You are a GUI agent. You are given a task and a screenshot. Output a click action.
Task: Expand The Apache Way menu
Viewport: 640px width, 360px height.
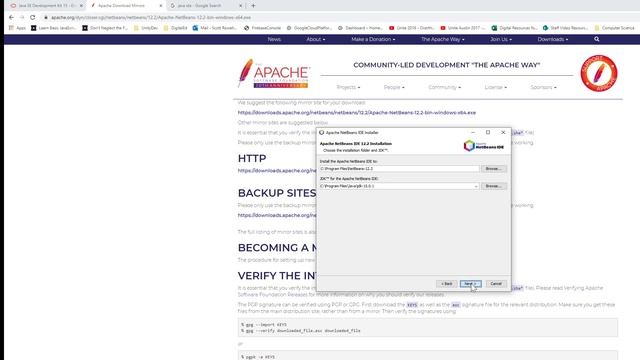click(442, 40)
